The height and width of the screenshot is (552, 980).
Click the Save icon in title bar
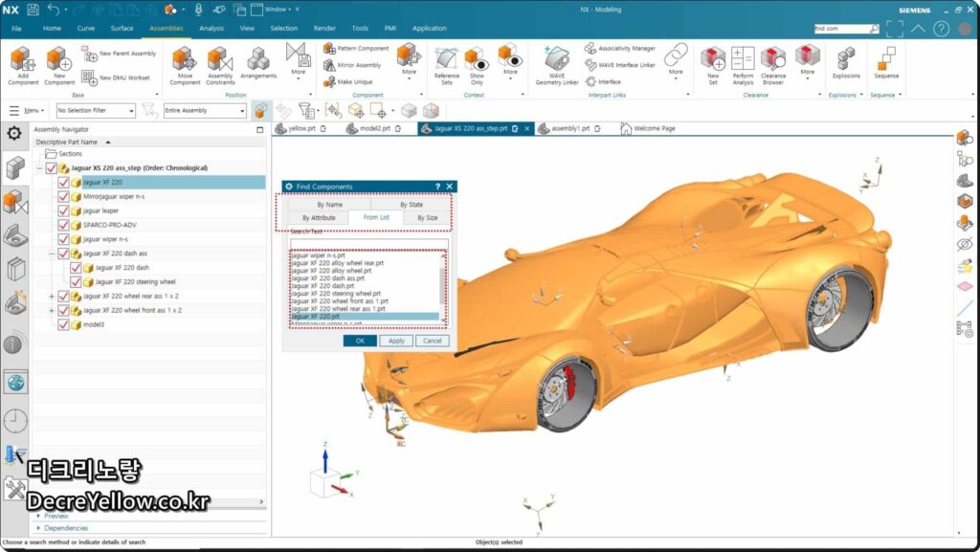click(x=33, y=10)
